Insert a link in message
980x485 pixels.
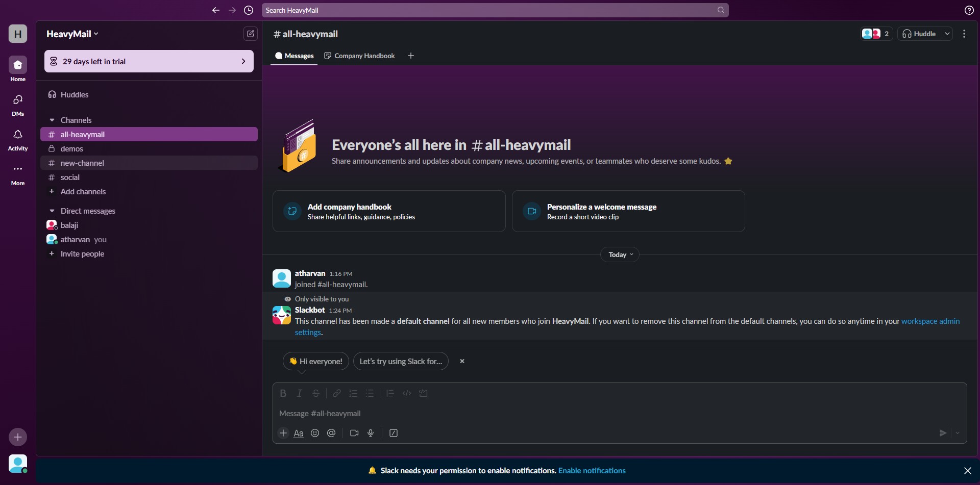pos(337,393)
